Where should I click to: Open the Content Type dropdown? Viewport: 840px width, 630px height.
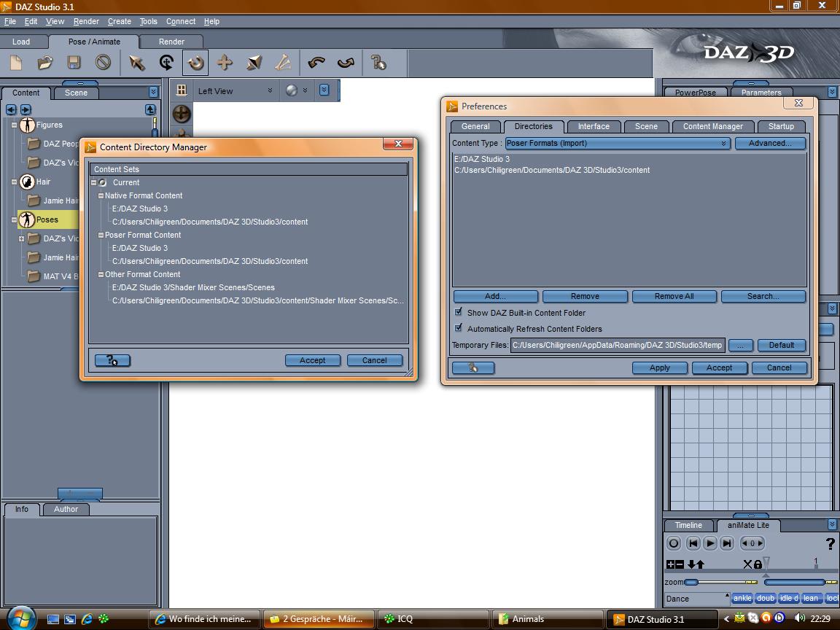click(617, 143)
